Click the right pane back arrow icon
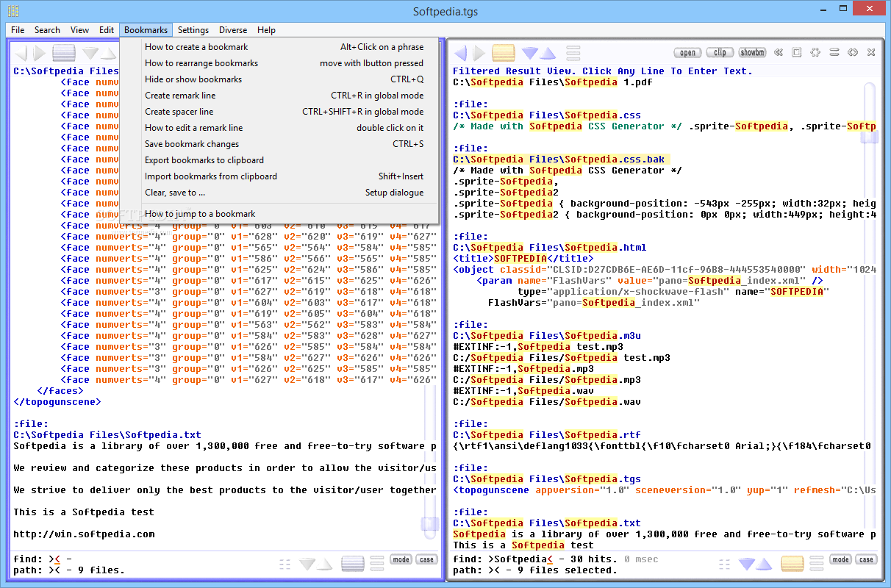This screenshot has height=588, width=891. point(460,53)
